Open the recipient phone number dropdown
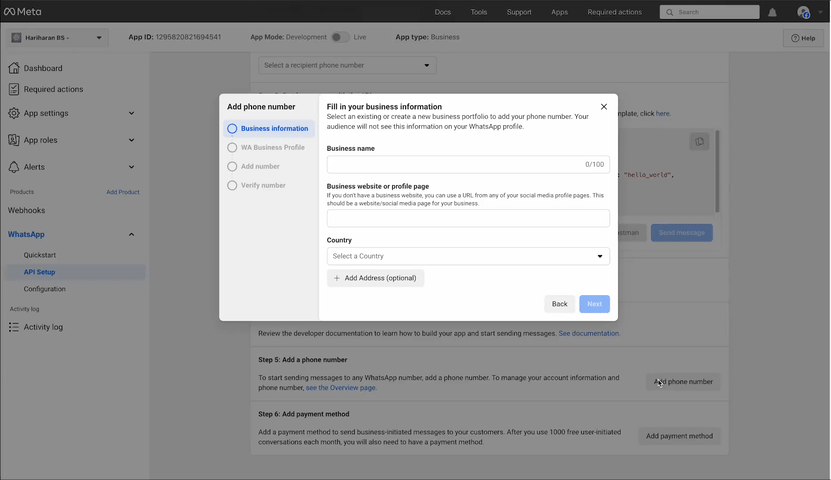The image size is (831, 480). coord(347,65)
